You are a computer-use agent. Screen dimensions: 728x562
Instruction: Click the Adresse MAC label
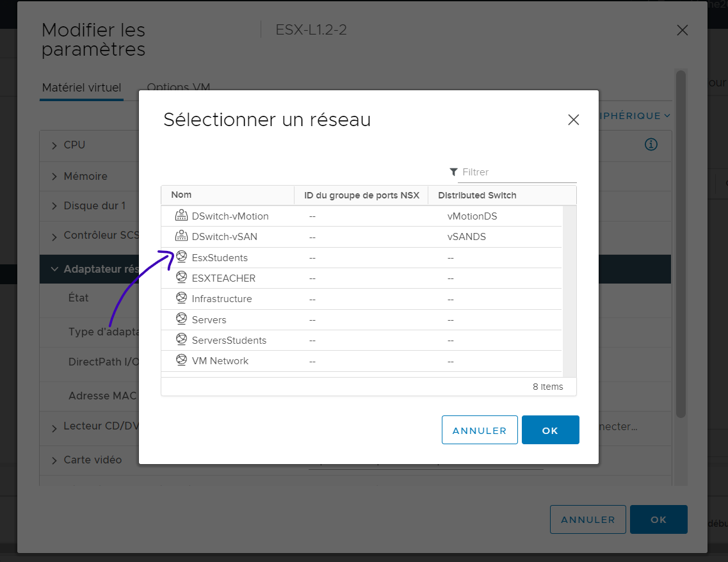102,396
